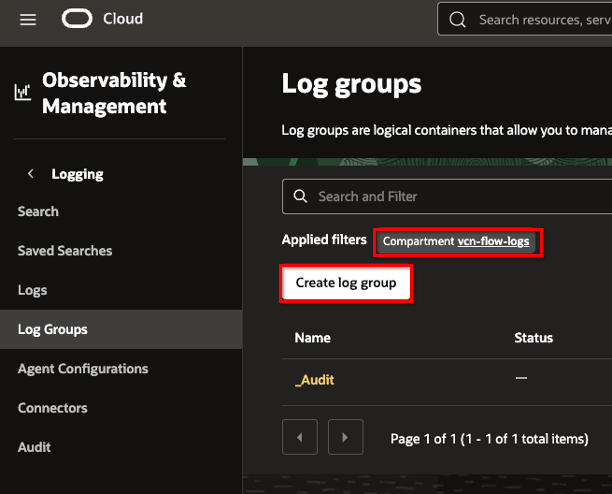Open Saved Searches in sidebar

pos(65,251)
